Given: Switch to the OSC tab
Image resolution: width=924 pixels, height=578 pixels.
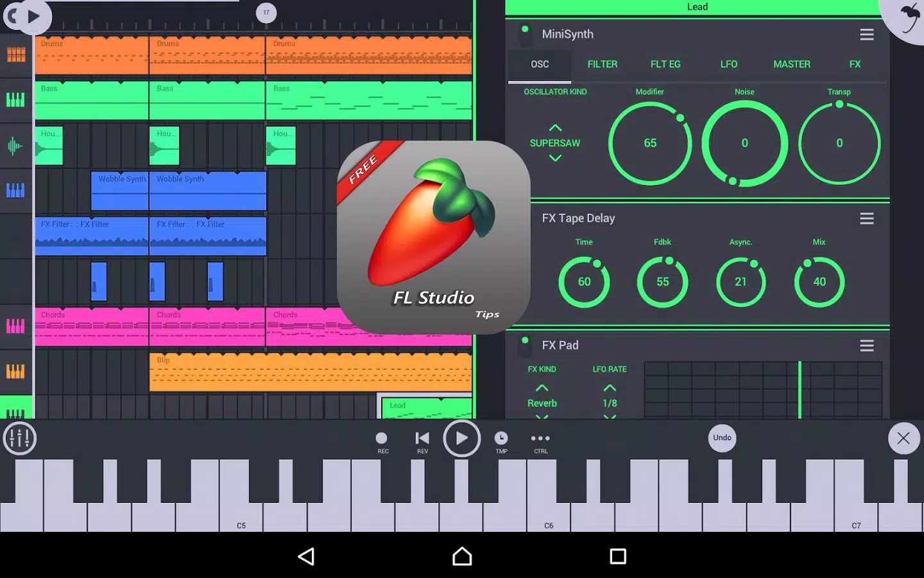Looking at the screenshot, I should 540,64.
